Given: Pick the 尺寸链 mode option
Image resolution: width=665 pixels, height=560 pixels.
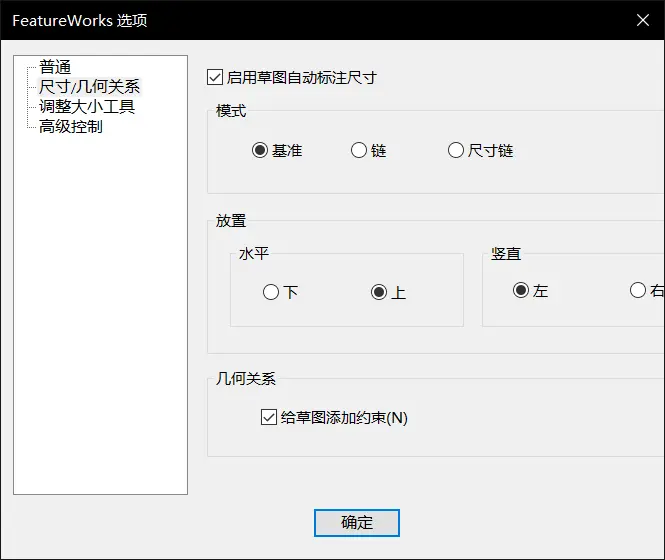Looking at the screenshot, I should click(x=456, y=151).
